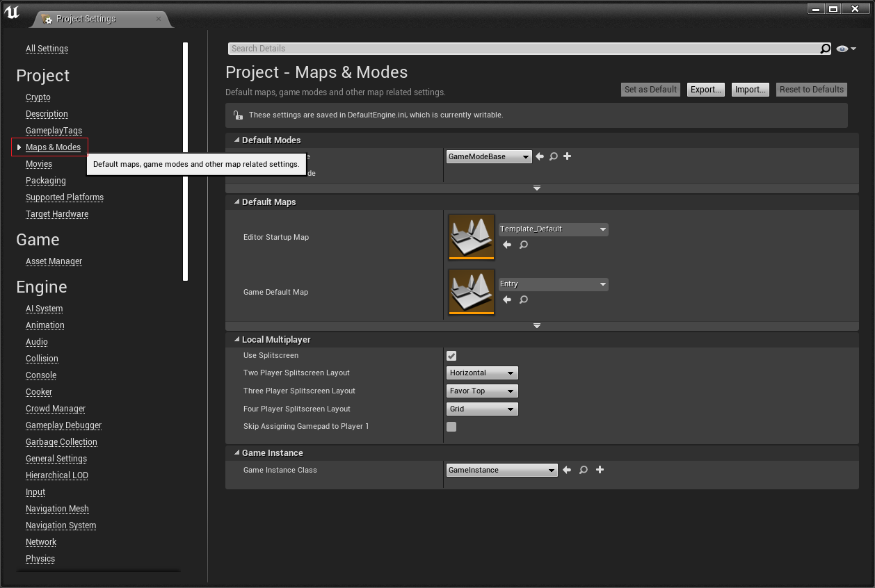Open Description settings

47,114
